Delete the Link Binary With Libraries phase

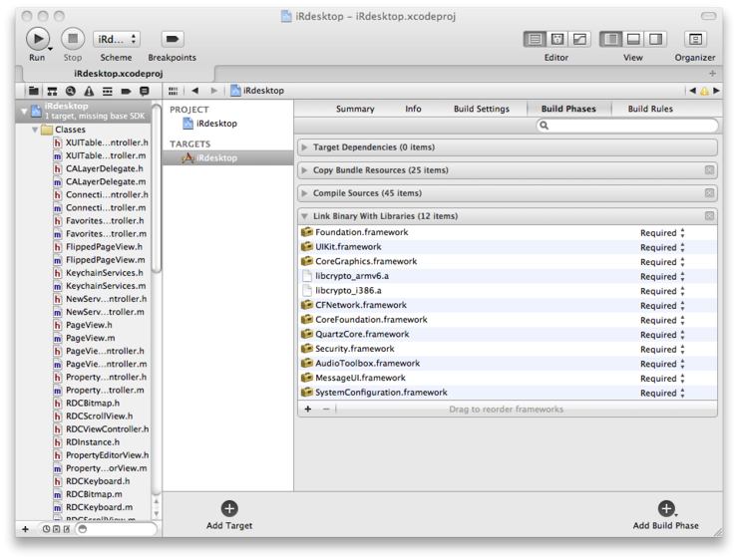709,216
